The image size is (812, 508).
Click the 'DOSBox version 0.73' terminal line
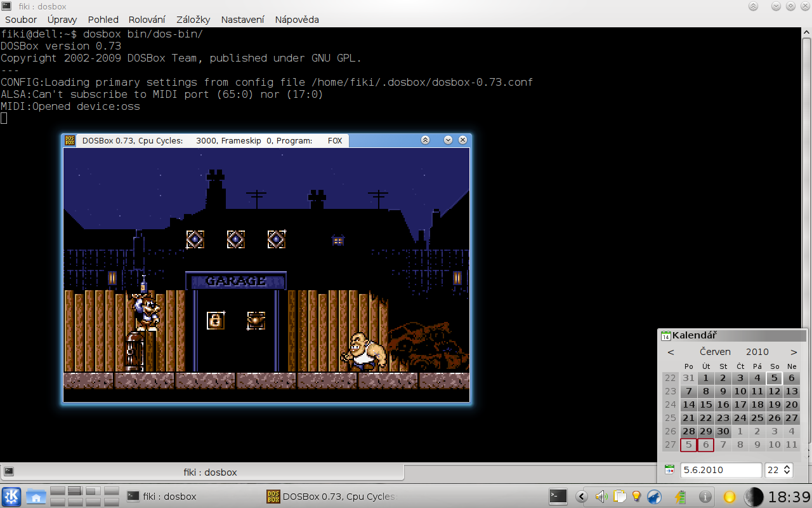coord(61,46)
